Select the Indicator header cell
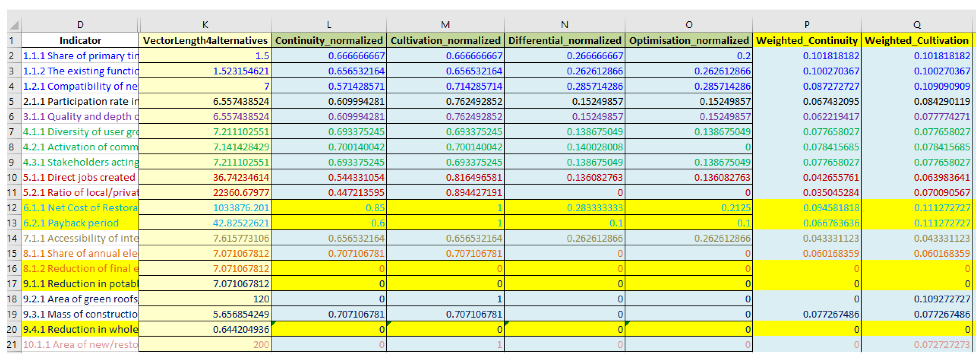 [80, 40]
